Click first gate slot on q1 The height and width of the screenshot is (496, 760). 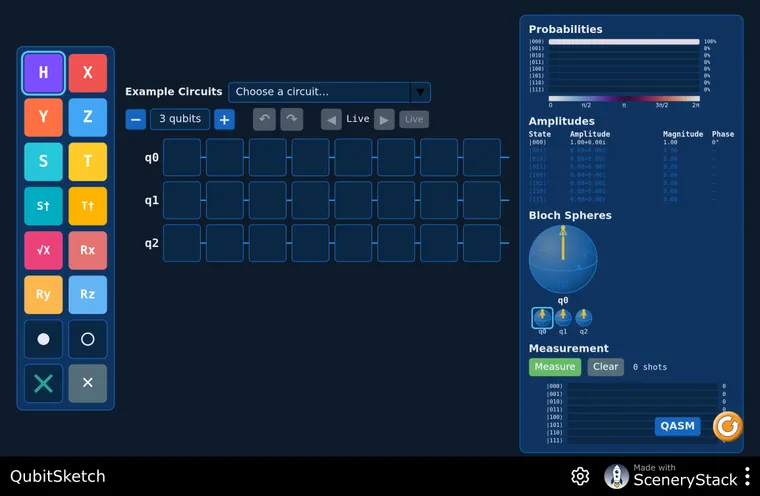[x=182, y=200]
